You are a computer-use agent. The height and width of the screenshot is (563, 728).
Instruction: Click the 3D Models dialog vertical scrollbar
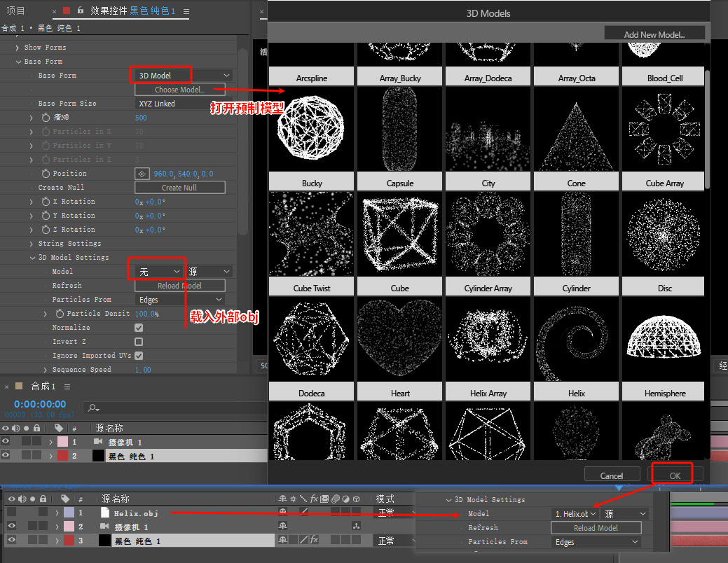pyautogui.click(x=707, y=130)
